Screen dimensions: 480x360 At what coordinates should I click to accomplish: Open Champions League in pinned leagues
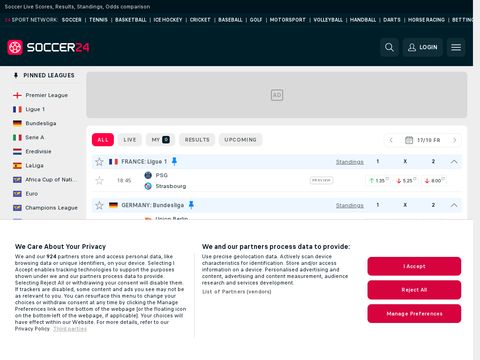51,208
